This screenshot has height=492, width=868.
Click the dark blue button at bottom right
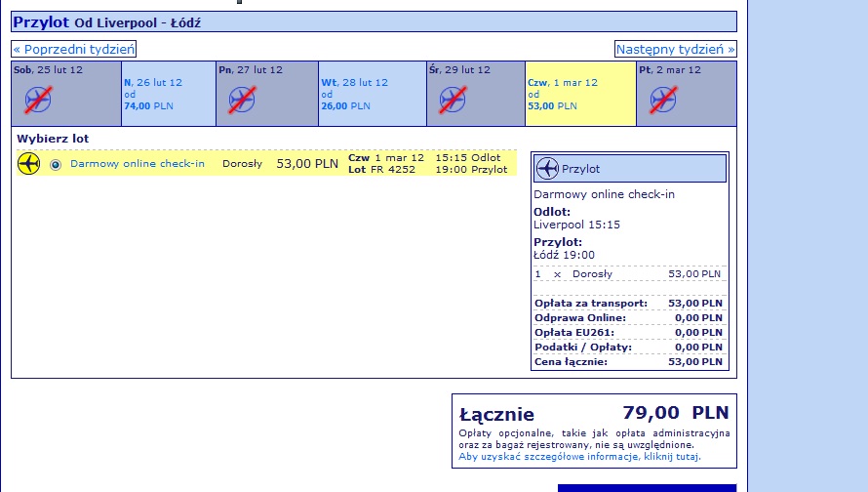[x=648, y=488]
